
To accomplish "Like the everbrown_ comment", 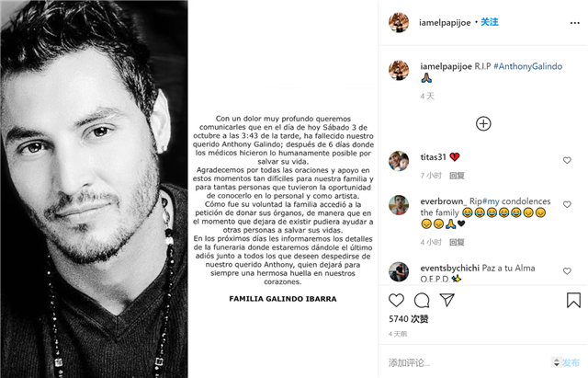I will coord(567,204).
